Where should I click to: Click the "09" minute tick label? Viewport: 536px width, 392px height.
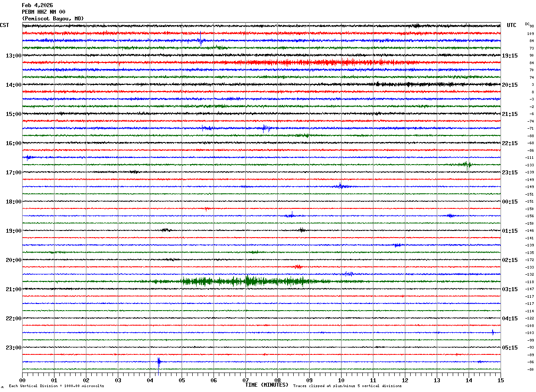(x=309, y=380)
